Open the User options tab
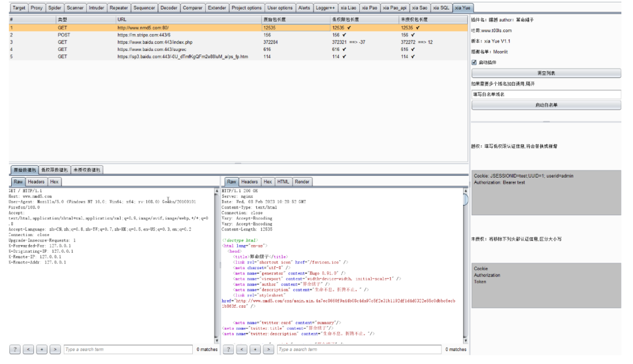The height and width of the screenshot is (364, 633). click(280, 8)
